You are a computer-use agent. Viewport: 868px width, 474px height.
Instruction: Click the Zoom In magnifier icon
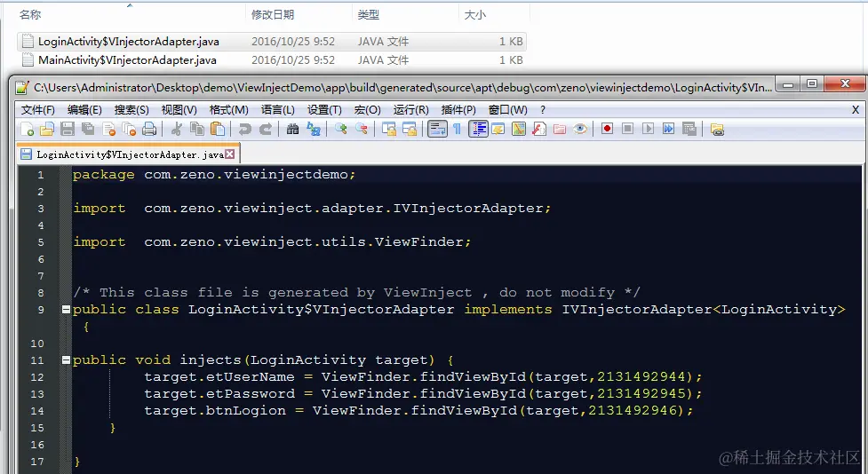tap(341, 130)
